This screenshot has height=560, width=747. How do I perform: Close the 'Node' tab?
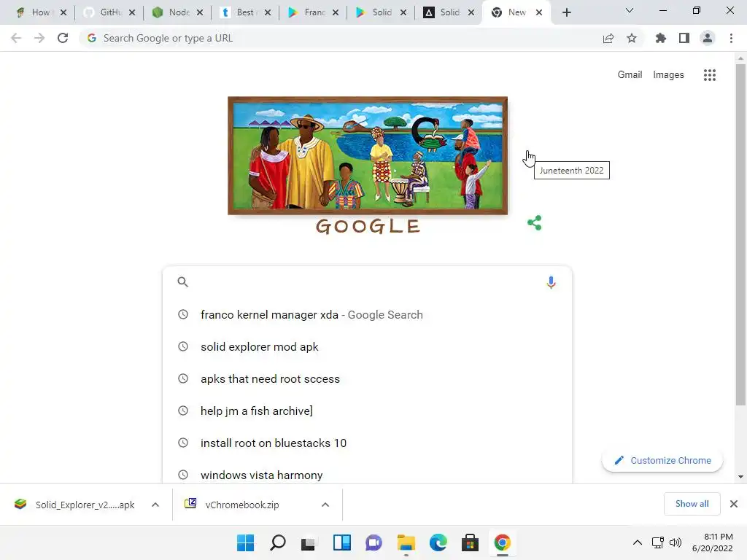pyautogui.click(x=200, y=12)
